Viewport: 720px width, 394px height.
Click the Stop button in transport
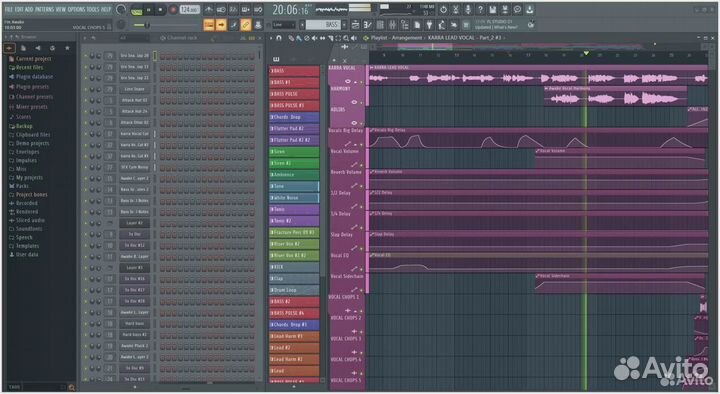(x=160, y=10)
